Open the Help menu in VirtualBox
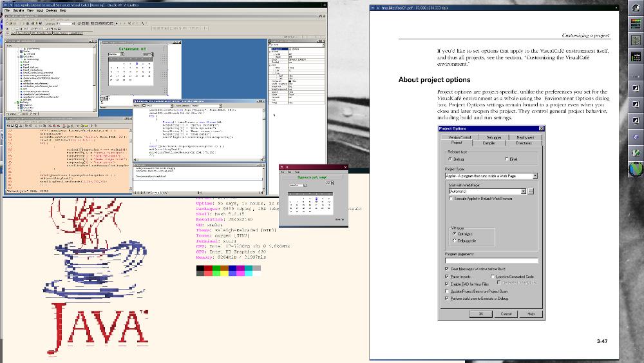The width and height of the screenshot is (644, 363). click(63, 10)
